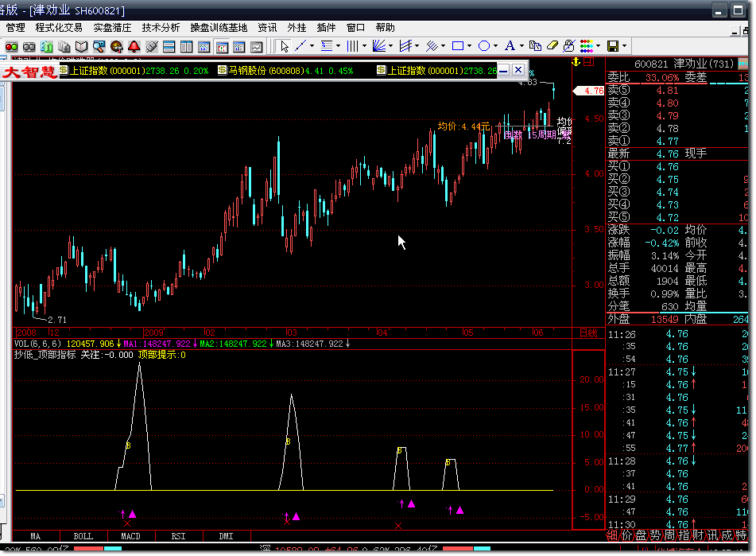The image size is (756, 556).
Task: Expand the color palette dropdown arrow
Action: tap(599, 46)
